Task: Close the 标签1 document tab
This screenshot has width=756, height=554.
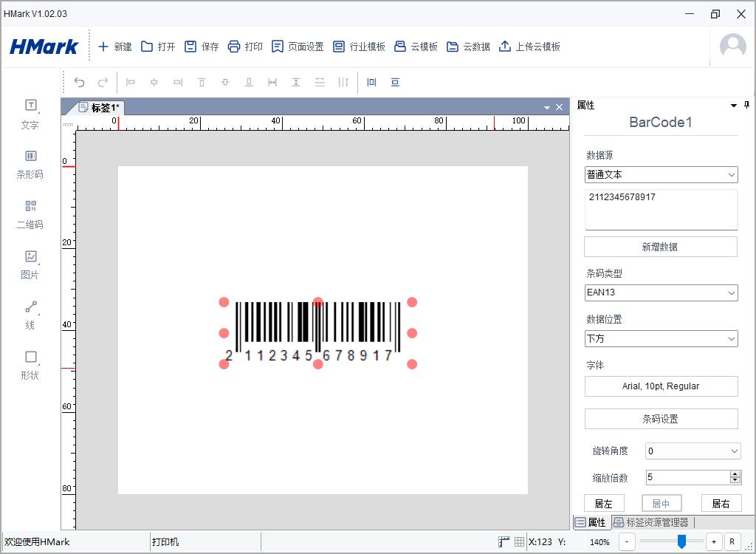Action: (x=560, y=107)
